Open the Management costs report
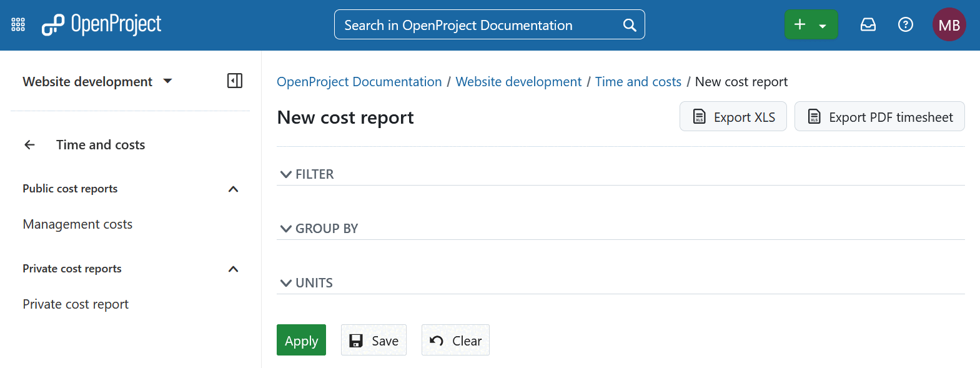This screenshot has width=980, height=368. (77, 224)
